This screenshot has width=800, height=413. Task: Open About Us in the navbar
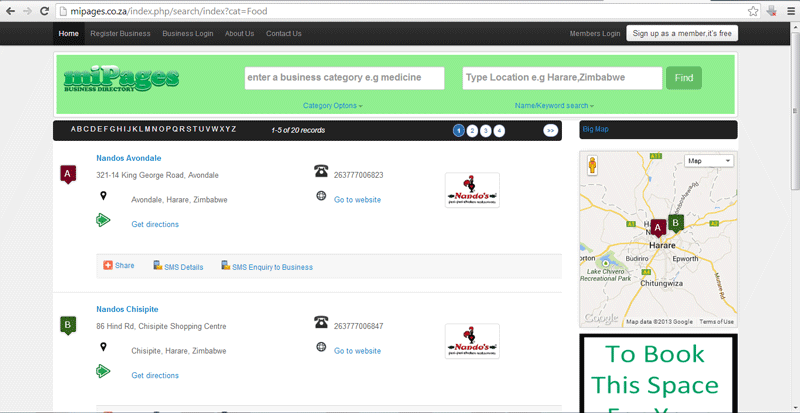tap(239, 34)
